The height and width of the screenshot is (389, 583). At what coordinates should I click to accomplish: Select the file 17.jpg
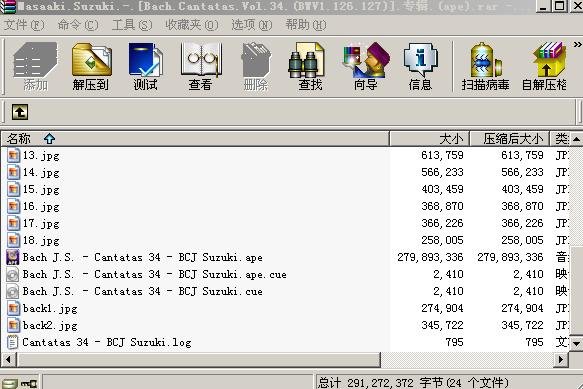tap(41, 224)
